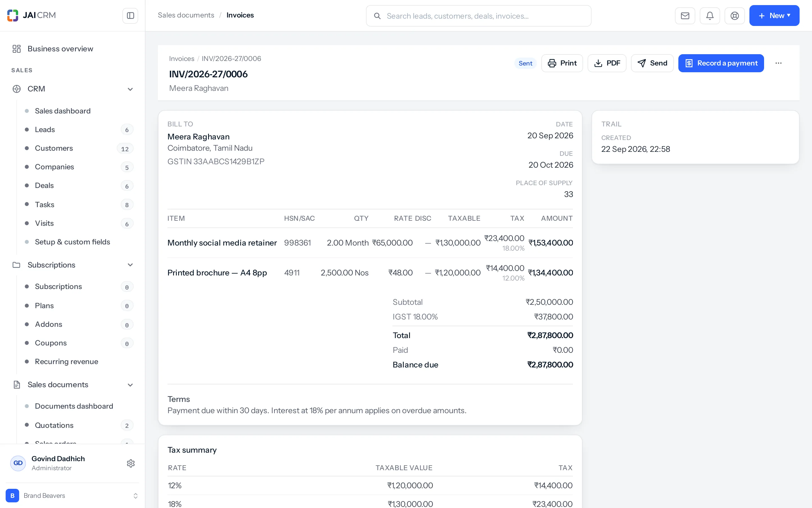
Task: Open the mail inbox icon
Action: 685,16
